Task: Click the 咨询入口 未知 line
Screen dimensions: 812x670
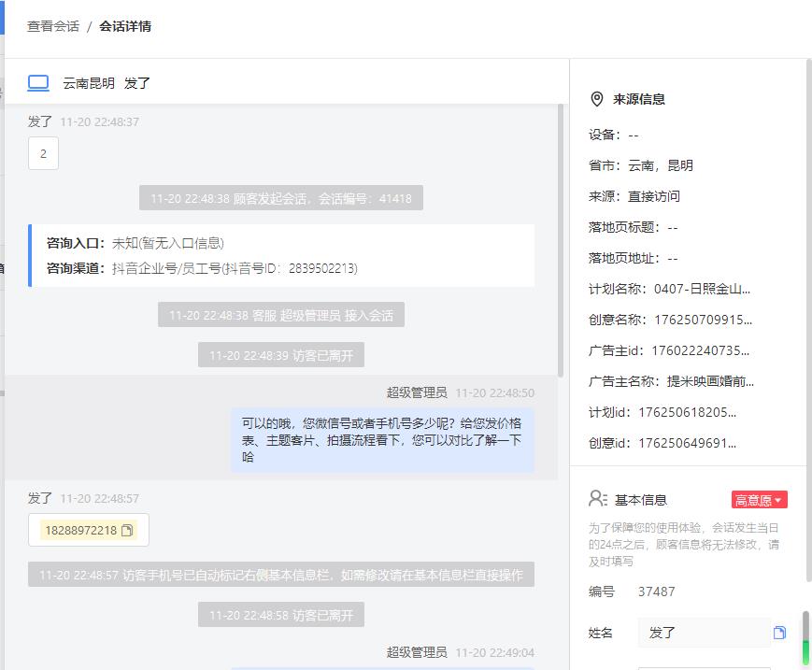Action: point(135,243)
